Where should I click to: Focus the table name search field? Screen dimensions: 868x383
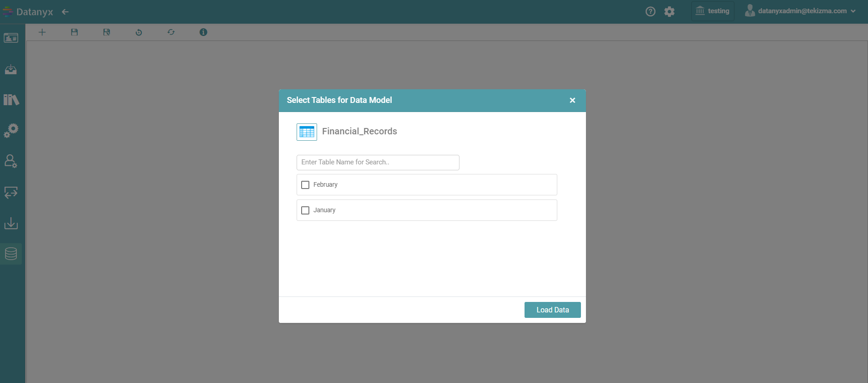[x=378, y=163]
